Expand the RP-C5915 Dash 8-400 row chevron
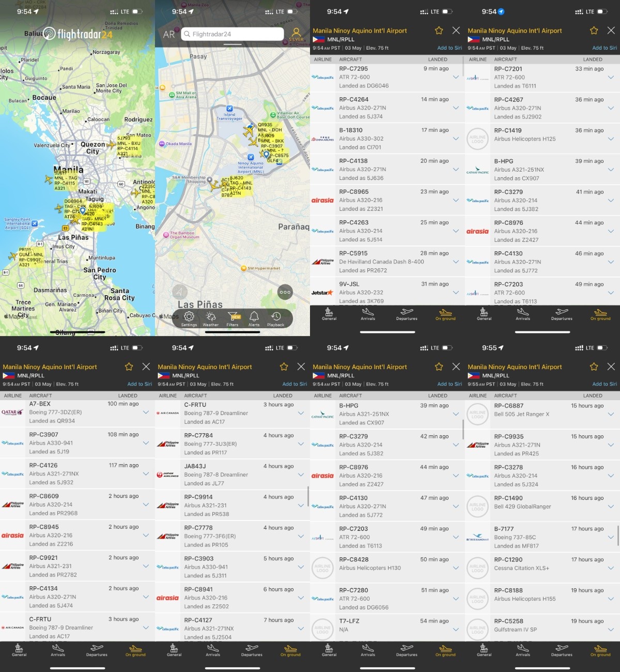Viewport: 620px width, 672px height. point(456,262)
